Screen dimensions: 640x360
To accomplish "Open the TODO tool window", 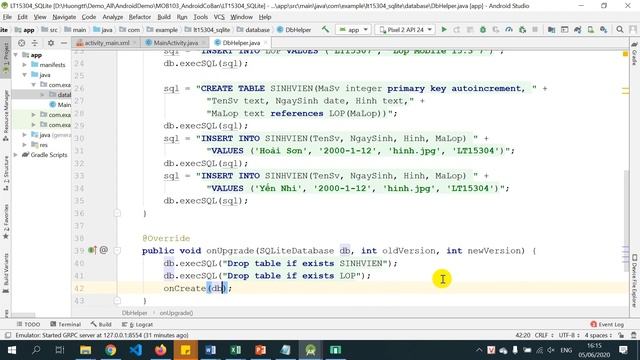I will click(28, 324).
